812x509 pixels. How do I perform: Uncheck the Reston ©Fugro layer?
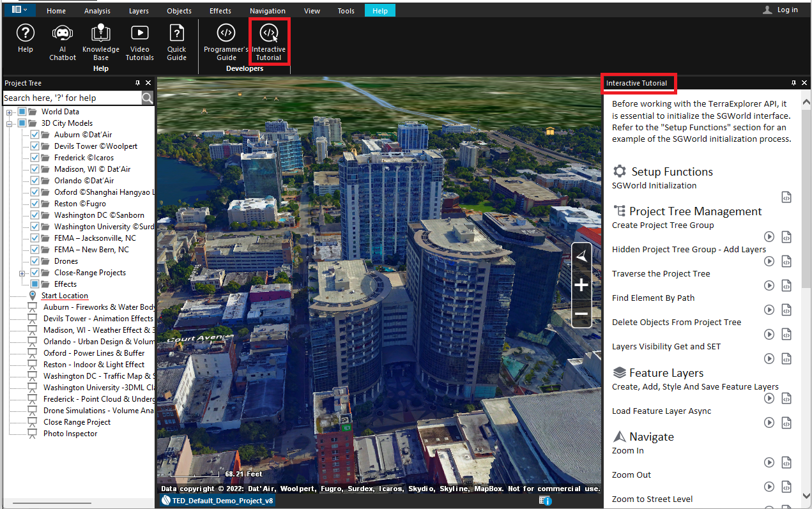pos(34,204)
